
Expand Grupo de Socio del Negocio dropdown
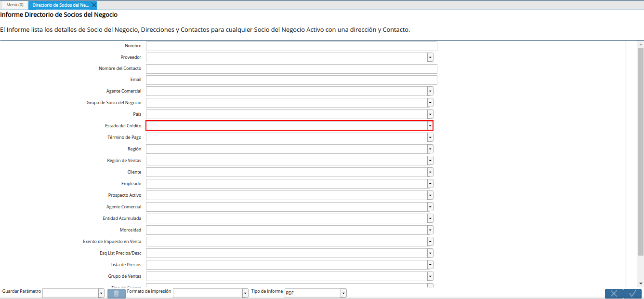point(430,103)
